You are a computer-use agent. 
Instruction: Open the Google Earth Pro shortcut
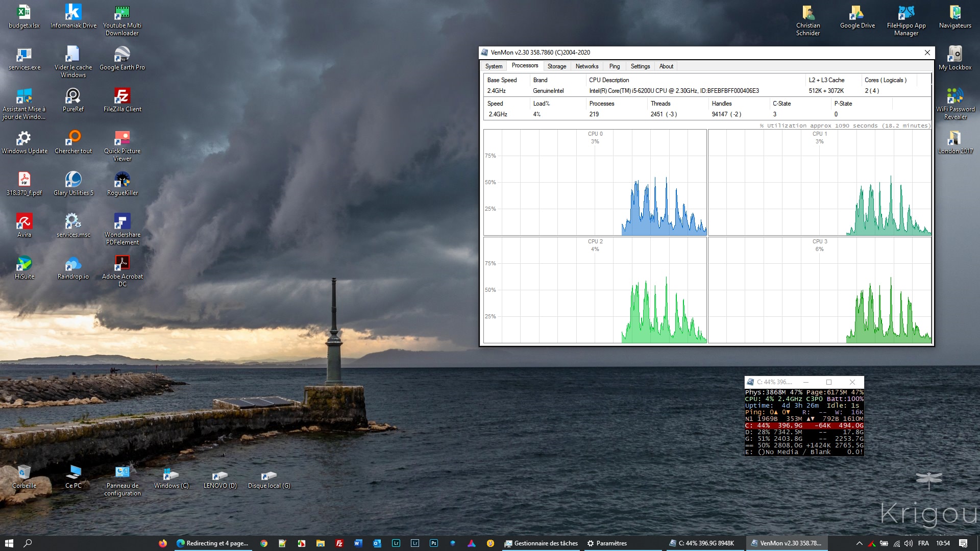[x=122, y=58]
